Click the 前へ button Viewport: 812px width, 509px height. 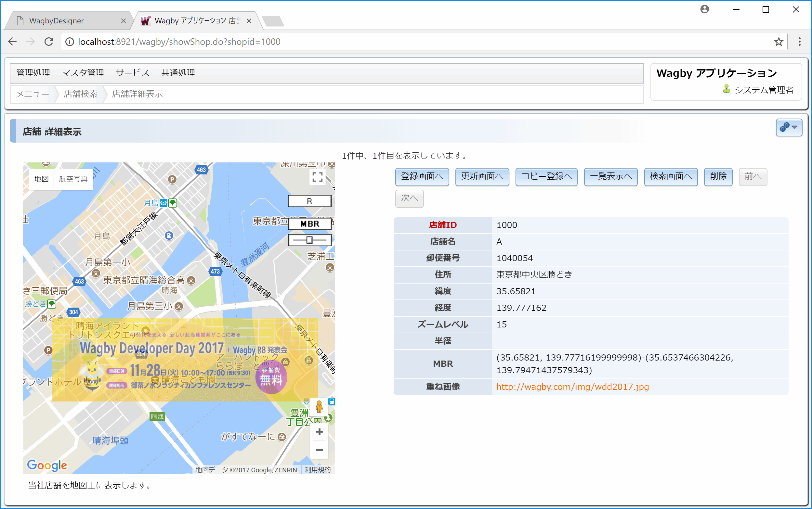coord(753,176)
